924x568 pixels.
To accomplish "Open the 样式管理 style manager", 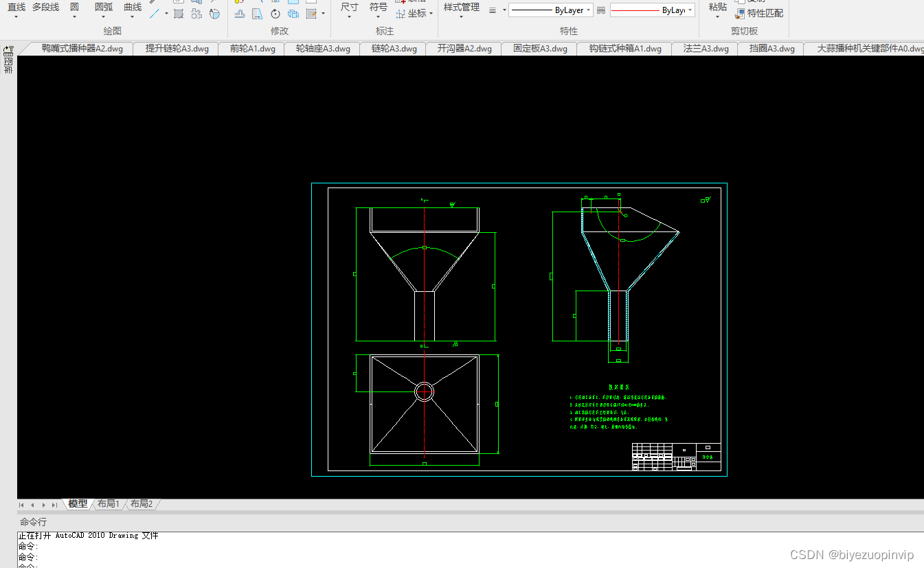I will coord(461,8).
